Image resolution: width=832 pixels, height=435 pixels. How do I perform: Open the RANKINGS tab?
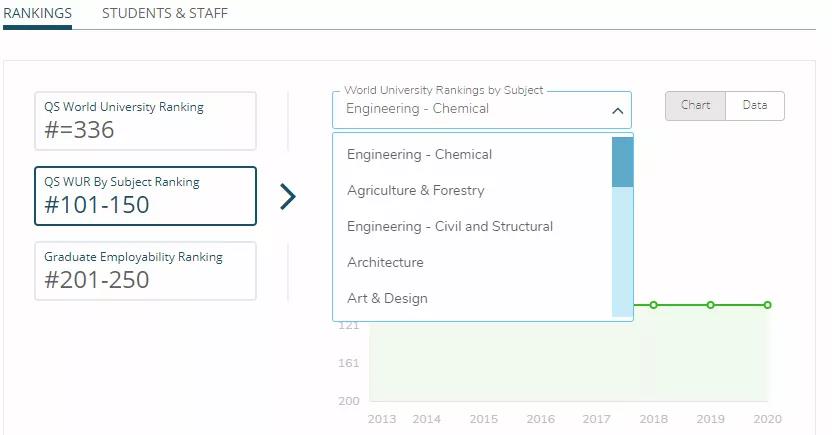point(37,13)
